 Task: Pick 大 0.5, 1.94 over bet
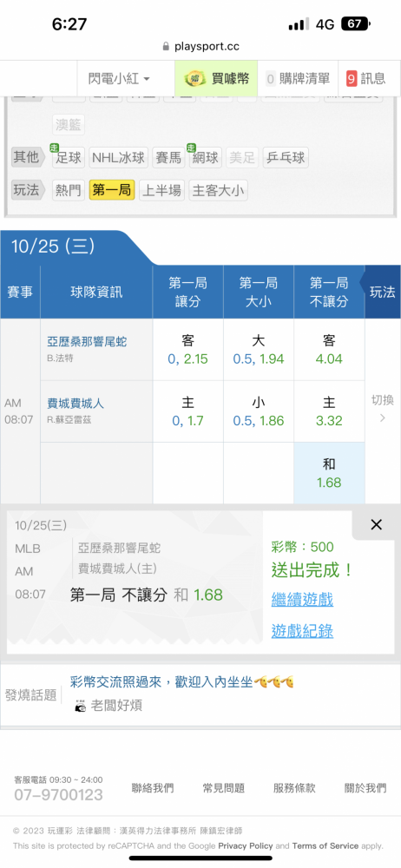pyautogui.click(x=259, y=349)
